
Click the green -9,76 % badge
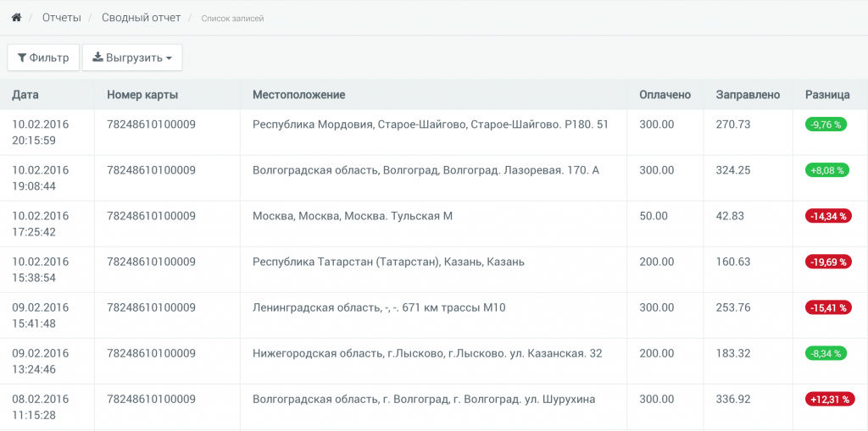[826, 124]
